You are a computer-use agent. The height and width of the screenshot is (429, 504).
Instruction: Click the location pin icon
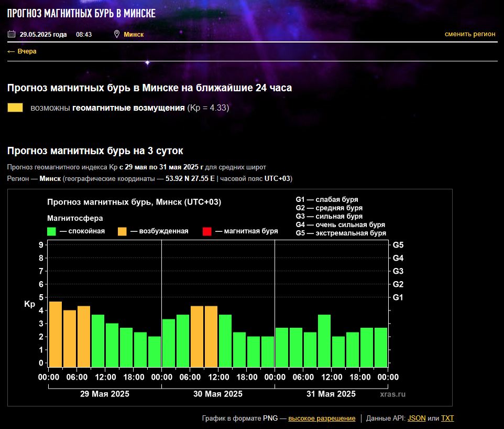(117, 35)
